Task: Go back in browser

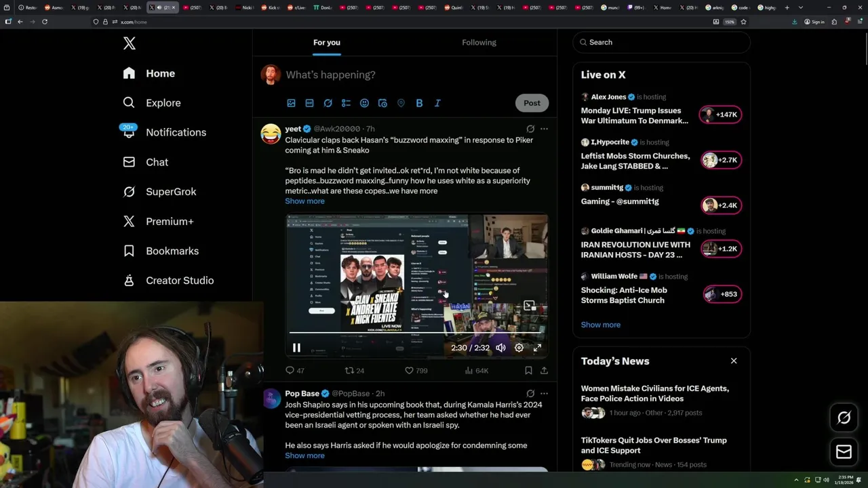Action: (20, 22)
